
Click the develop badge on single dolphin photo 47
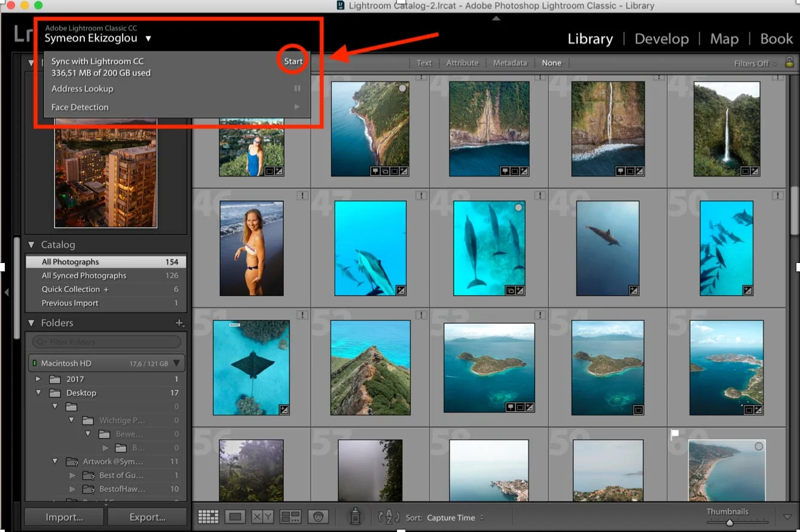(x=401, y=291)
